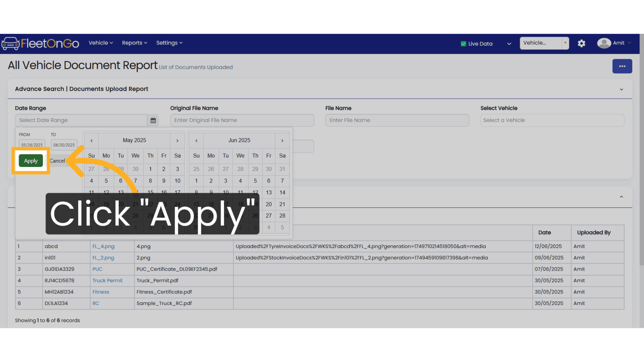Click PUC_Certificate_DL09EF2345.pdf file name
The height and width of the screenshot is (362, 644).
tap(177, 269)
